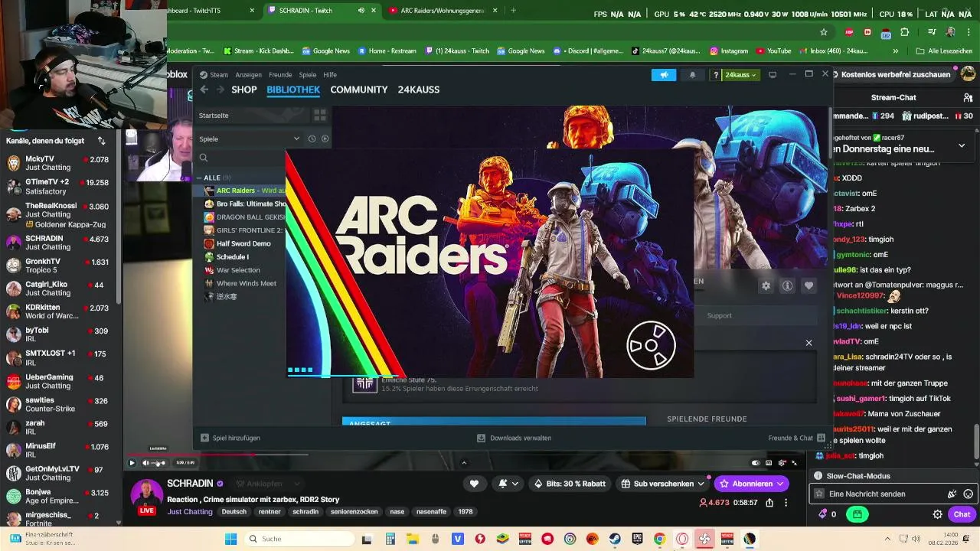The image size is (980, 551).
Task: Click Spiel hinzufügen in Steam
Action: click(230, 438)
